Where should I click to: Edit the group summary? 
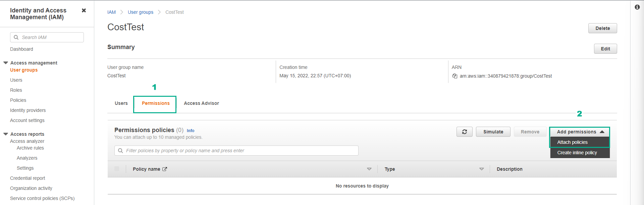[605, 49]
